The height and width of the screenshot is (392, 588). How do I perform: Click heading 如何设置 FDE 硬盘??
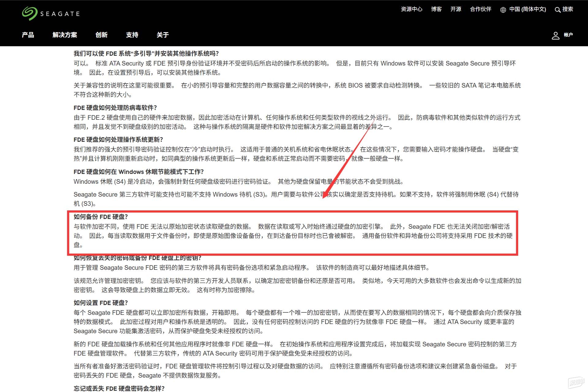[x=101, y=303]
